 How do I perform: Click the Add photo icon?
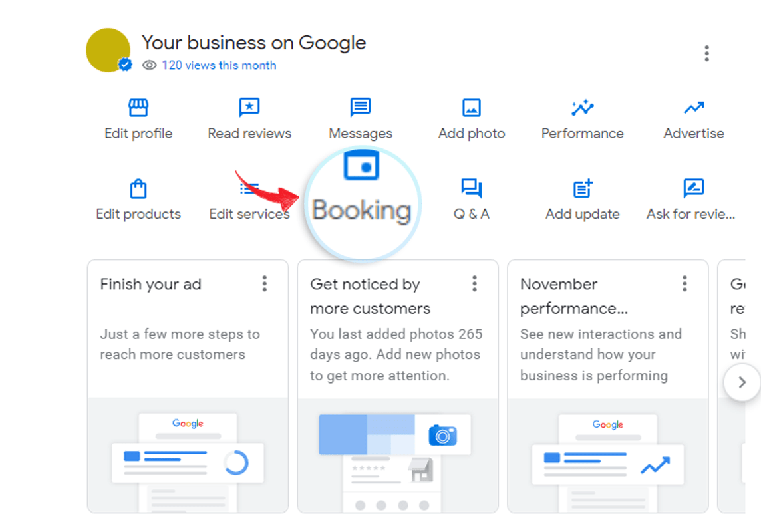(472, 108)
